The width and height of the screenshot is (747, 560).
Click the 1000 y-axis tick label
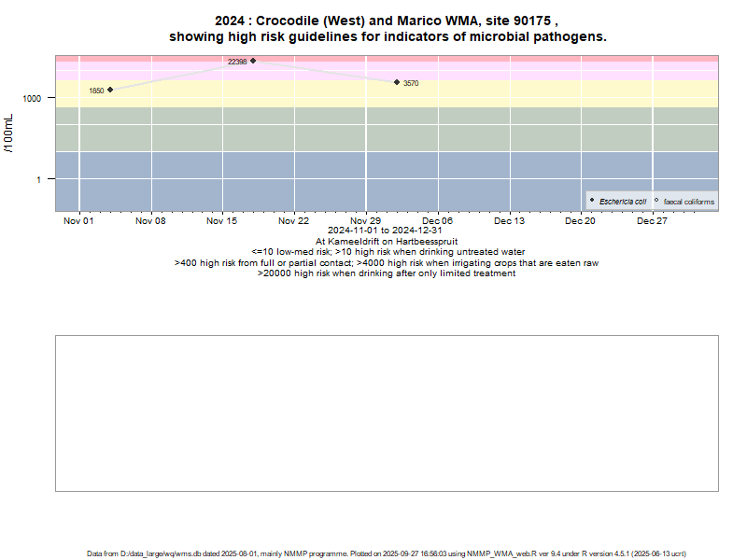(x=33, y=98)
